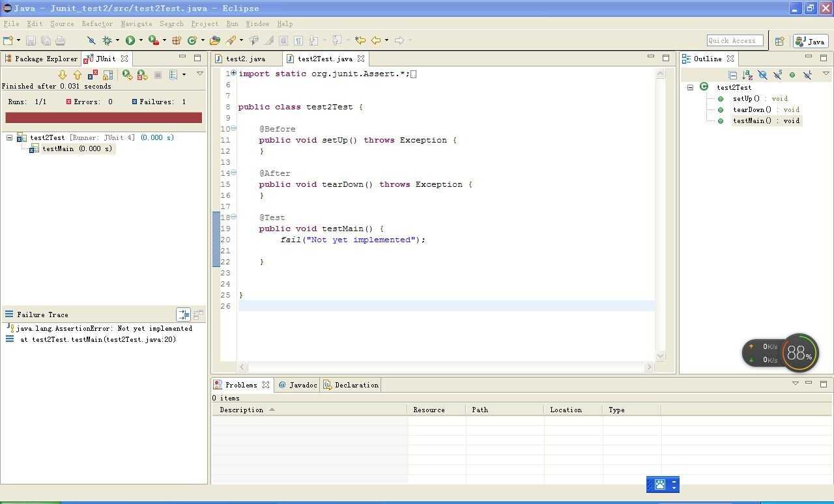Open the Run button dropdown arrow
This screenshot has width=834, height=504.
tap(141, 40)
